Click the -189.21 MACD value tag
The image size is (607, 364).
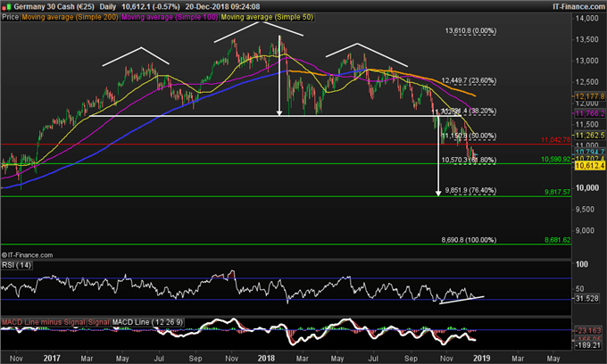[x=588, y=345]
